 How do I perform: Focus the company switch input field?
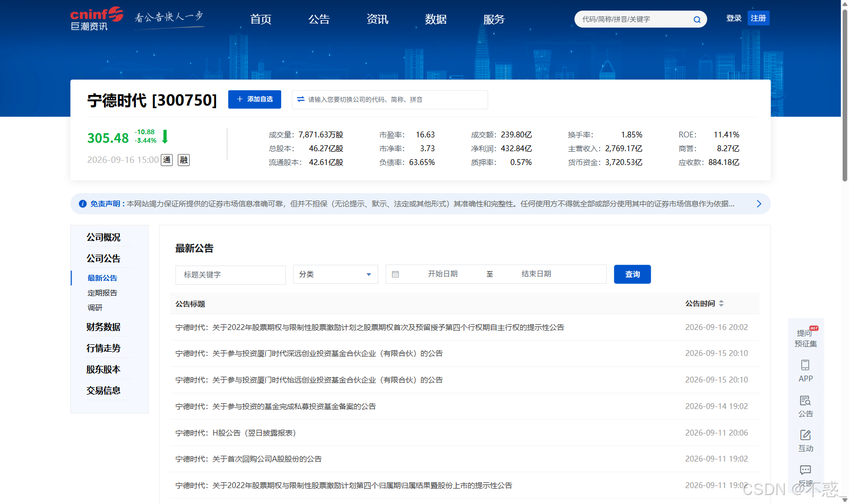(x=390, y=100)
